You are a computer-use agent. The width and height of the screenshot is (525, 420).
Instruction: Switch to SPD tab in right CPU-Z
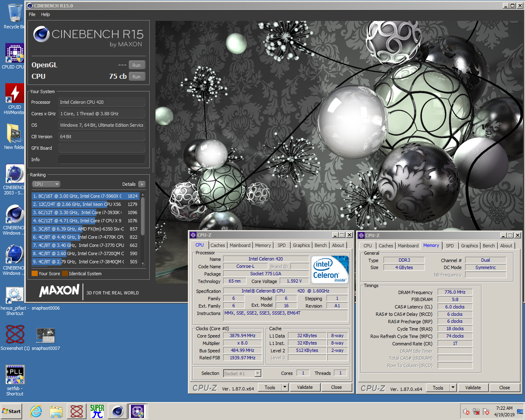point(450,246)
